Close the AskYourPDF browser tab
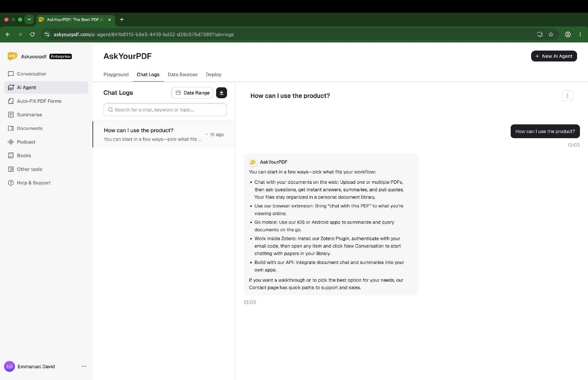The width and height of the screenshot is (588, 380). coord(109,20)
